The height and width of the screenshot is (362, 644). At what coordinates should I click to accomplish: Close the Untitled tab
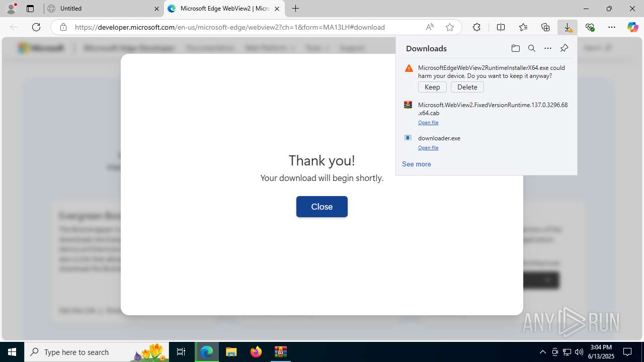click(156, 9)
